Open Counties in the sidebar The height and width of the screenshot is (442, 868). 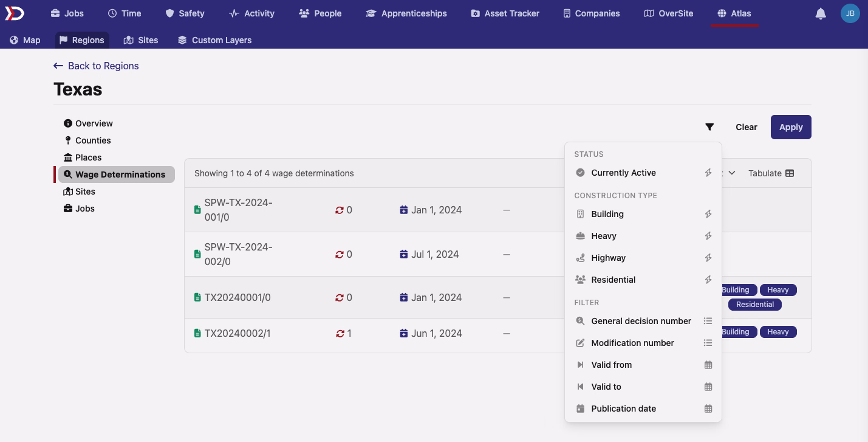[x=87, y=140]
